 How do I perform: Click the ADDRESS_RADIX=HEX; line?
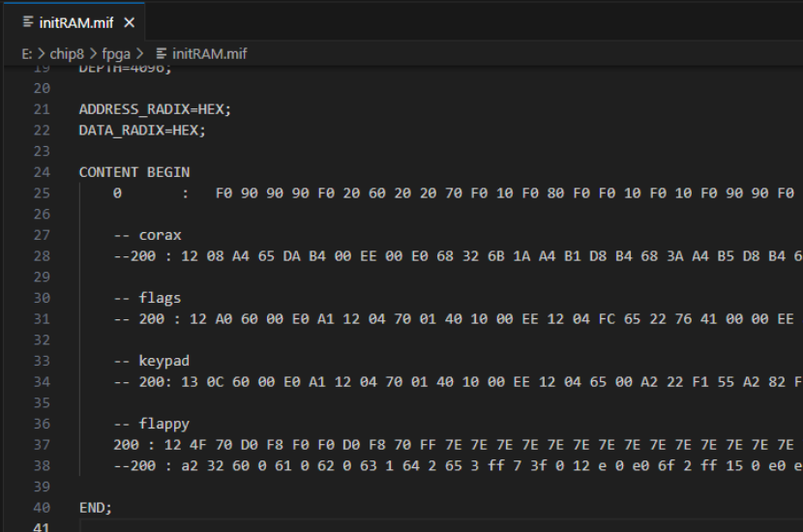click(x=155, y=109)
